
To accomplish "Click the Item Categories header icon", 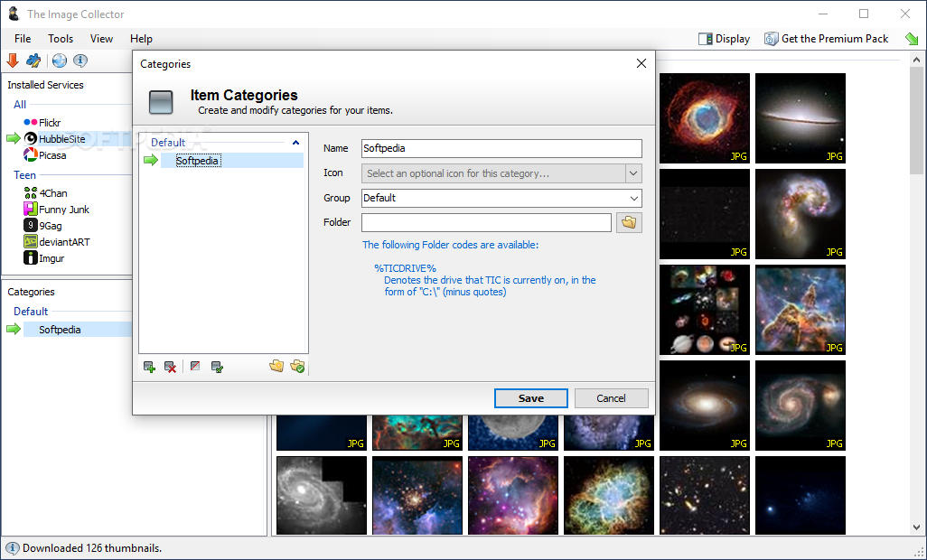I will tap(161, 102).
